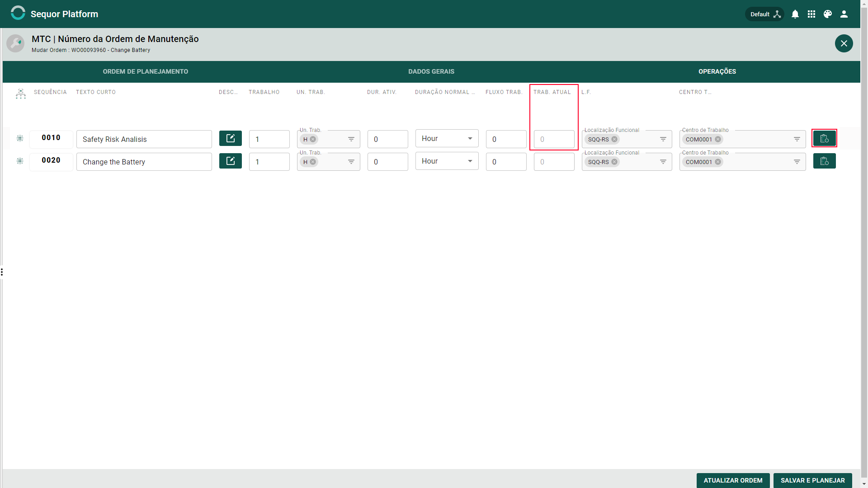Select the Operações tab
This screenshot has width=868, height=488.
[717, 71]
